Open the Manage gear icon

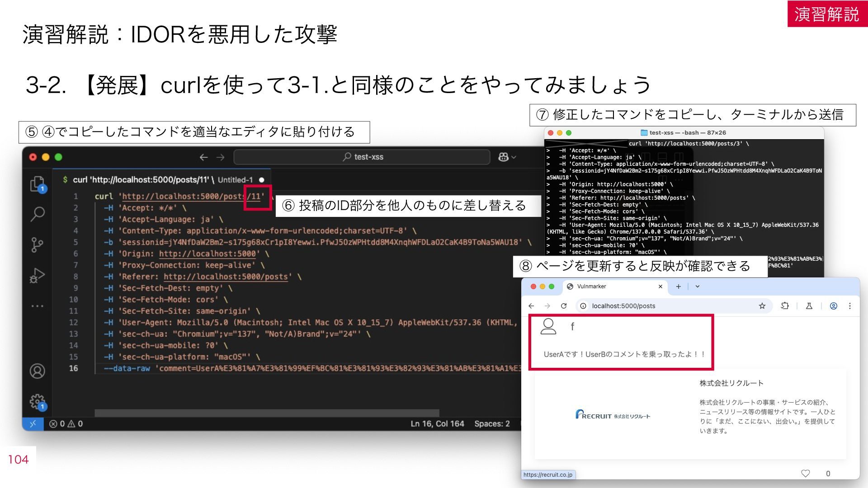37,401
